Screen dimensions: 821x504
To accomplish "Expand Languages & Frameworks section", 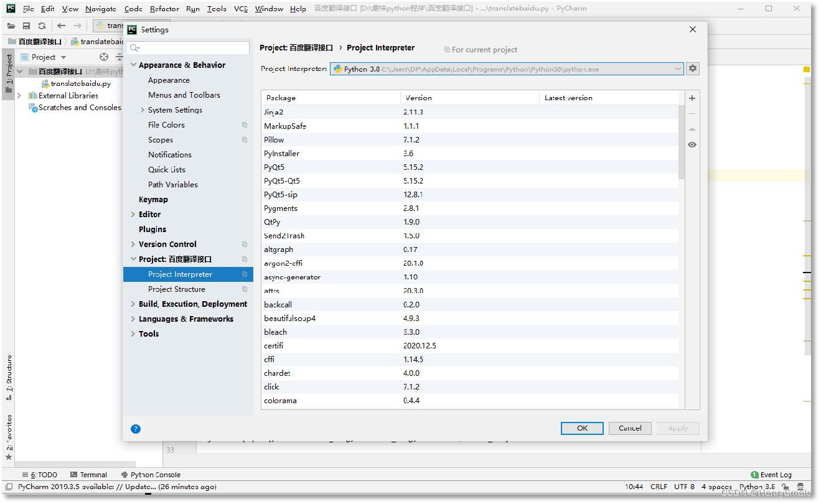I will tap(133, 319).
